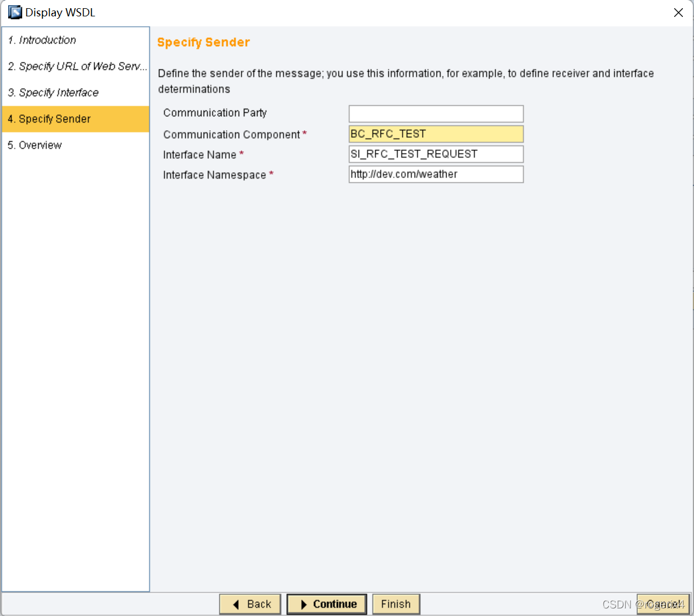The width and height of the screenshot is (694, 616).
Task: Edit the http://dev.com/weather namespace field
Action: click(435, 175)
